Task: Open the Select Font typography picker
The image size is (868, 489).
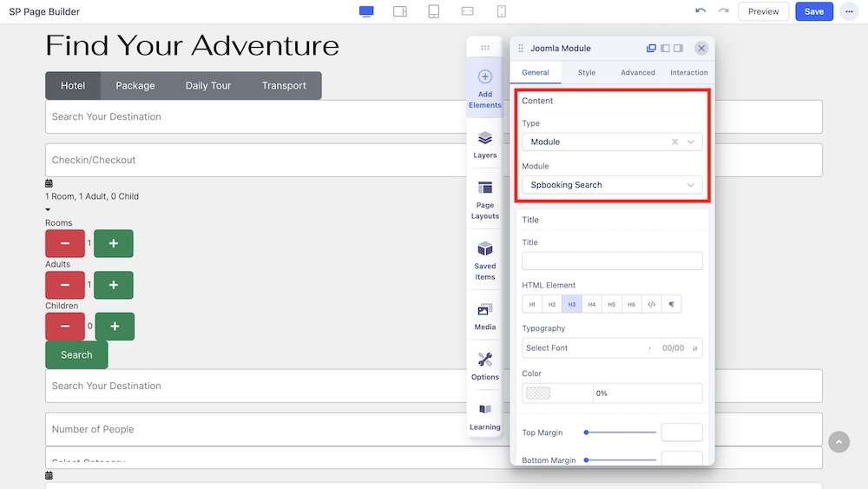Action: 583,348
